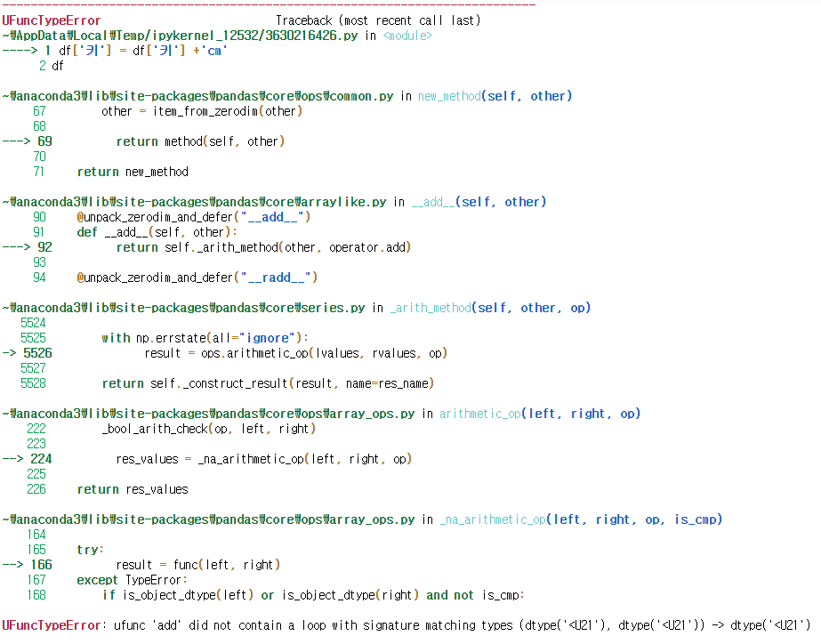Click the pandas core series.py path
The height and width of the screenshot is (644, 821).
[183, 308]
